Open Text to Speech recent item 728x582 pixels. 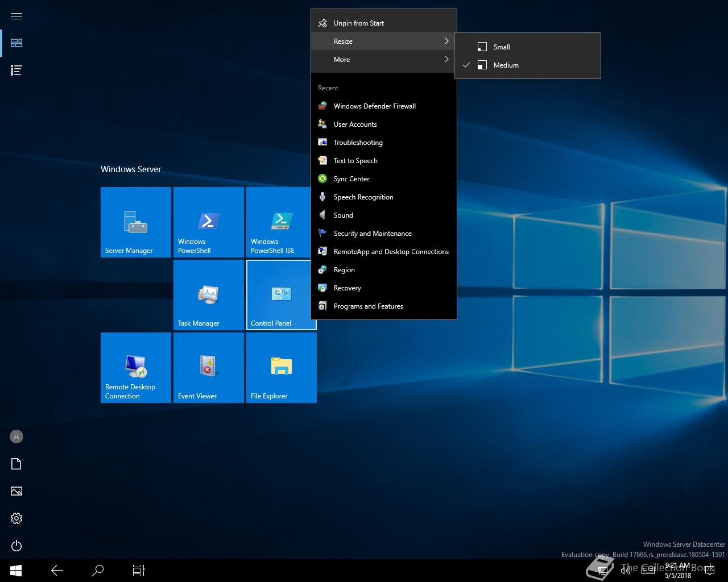(384, 161)
